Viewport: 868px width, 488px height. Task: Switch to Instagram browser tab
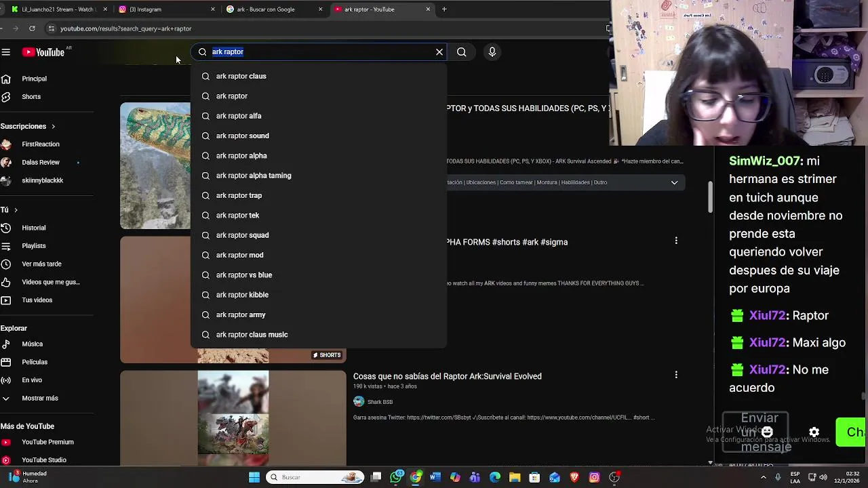pyautogui.click(x=166, y=9)
